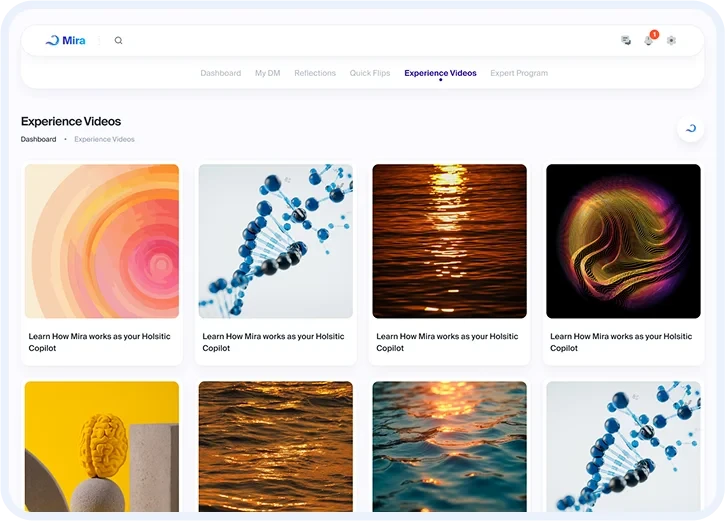Select the Quick Flips tab
The image size is (725, 521).
[x=370, y=73]
